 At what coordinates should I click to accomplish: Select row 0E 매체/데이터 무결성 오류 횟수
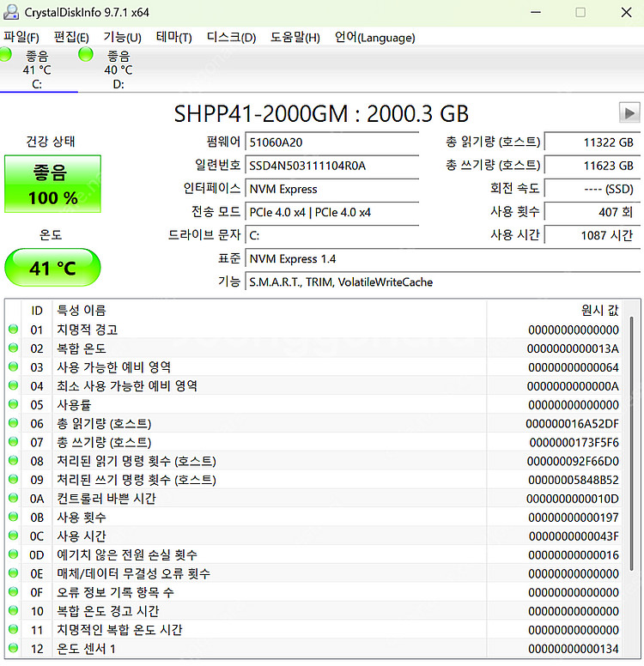pos(313,573)
